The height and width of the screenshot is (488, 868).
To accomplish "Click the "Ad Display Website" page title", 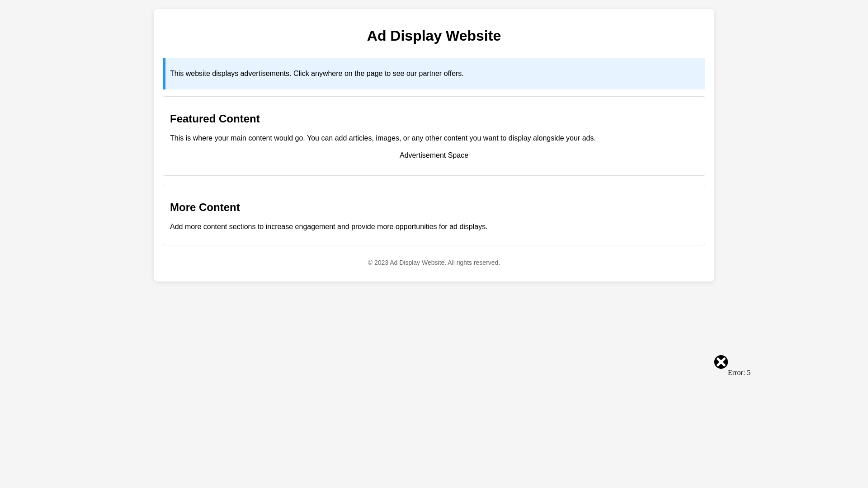I will tap(434, 36).
